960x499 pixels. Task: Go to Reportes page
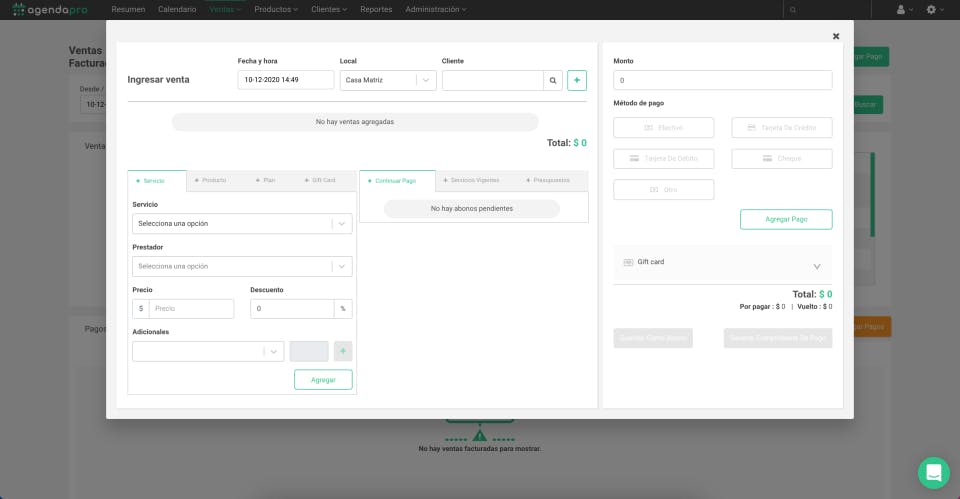(376, 9)
